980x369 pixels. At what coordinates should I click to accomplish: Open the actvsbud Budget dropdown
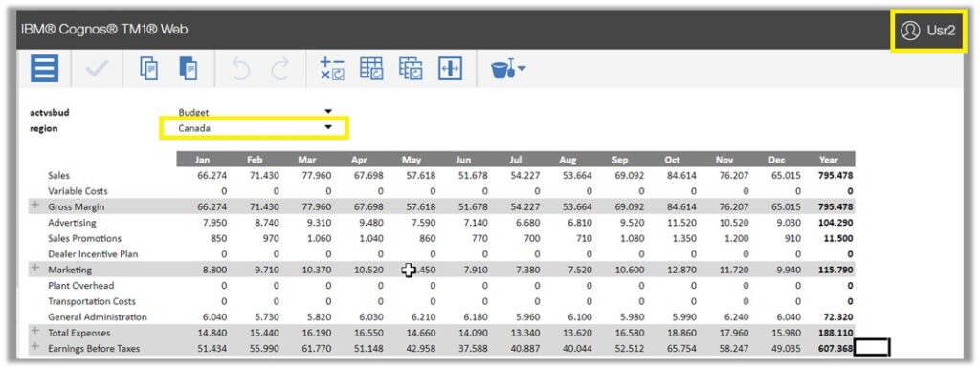coord(255,113)
